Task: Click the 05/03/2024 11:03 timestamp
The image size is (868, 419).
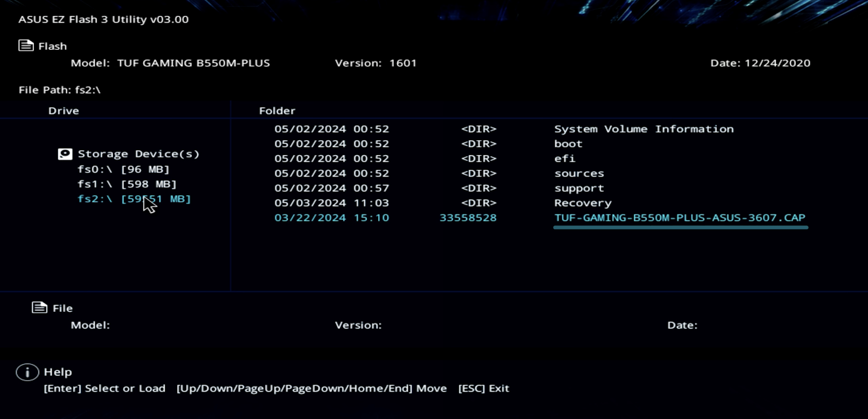Action: (x=332, y=203)
